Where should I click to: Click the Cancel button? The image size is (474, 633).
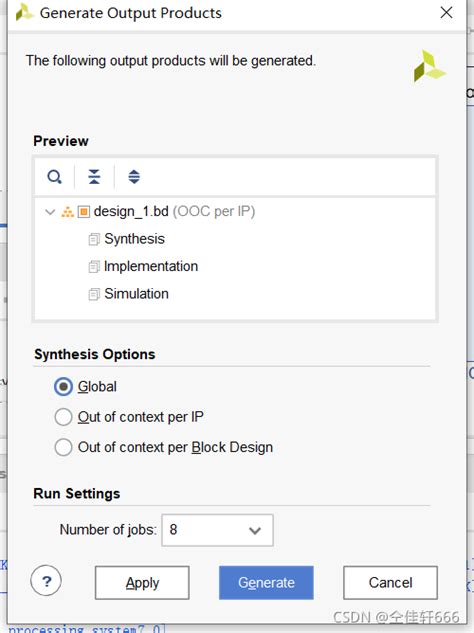390,583
